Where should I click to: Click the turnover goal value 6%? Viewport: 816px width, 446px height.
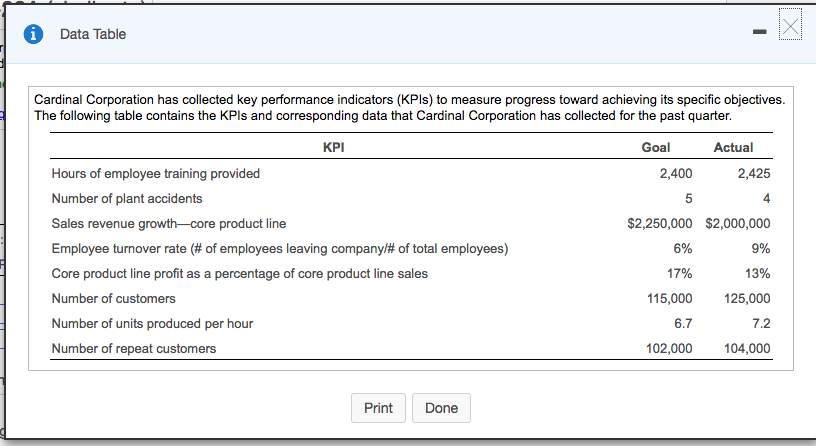click(683, 248)
